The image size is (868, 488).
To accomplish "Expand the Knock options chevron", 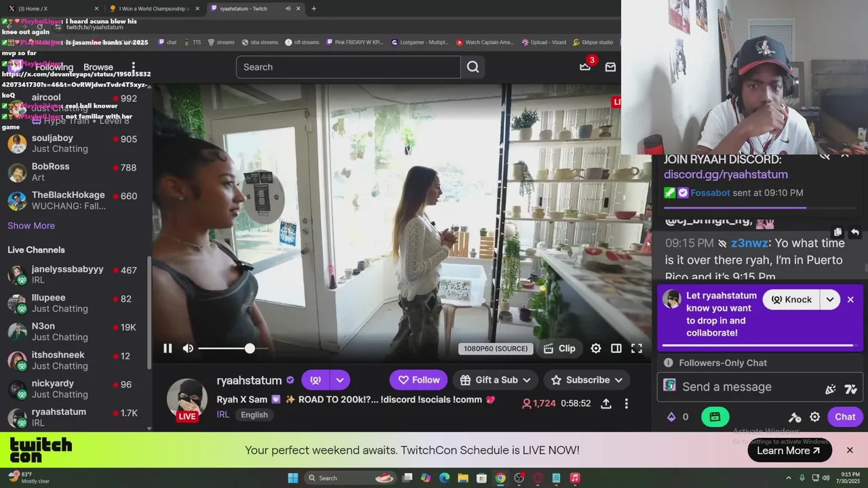I will (830, 300).
